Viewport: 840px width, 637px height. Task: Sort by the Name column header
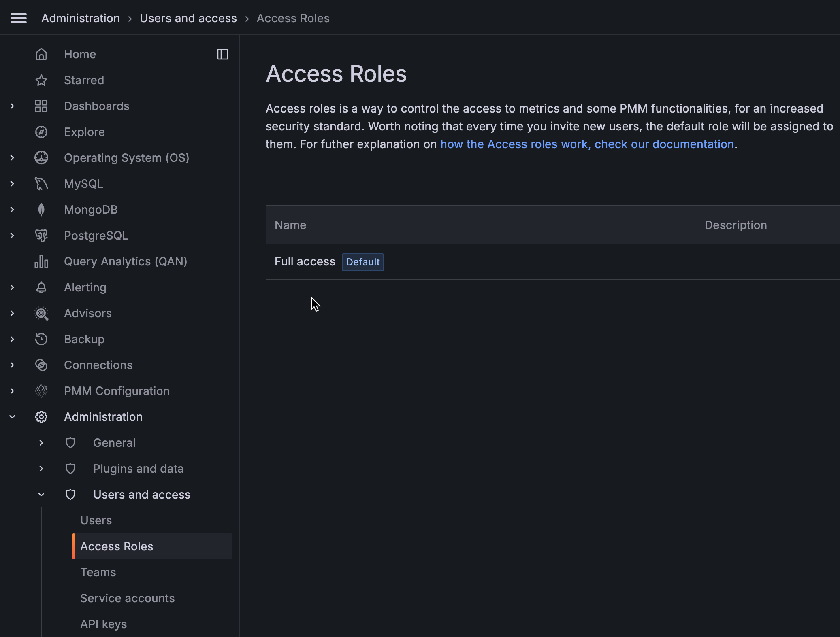[x=290, y=225]
